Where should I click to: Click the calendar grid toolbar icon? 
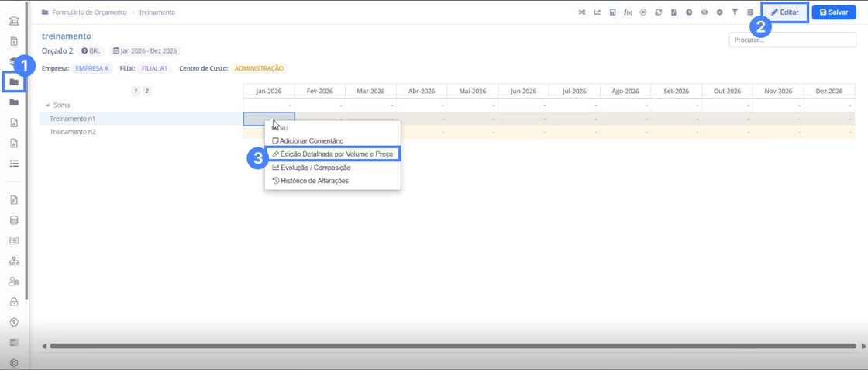[750, 12]
